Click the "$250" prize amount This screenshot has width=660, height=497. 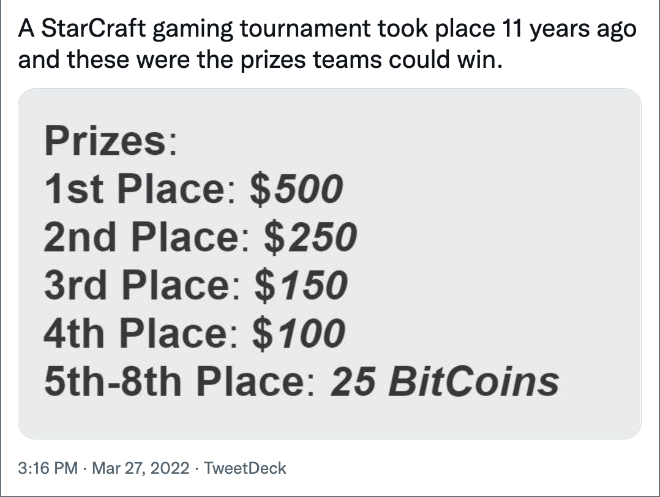click(309, 238)
